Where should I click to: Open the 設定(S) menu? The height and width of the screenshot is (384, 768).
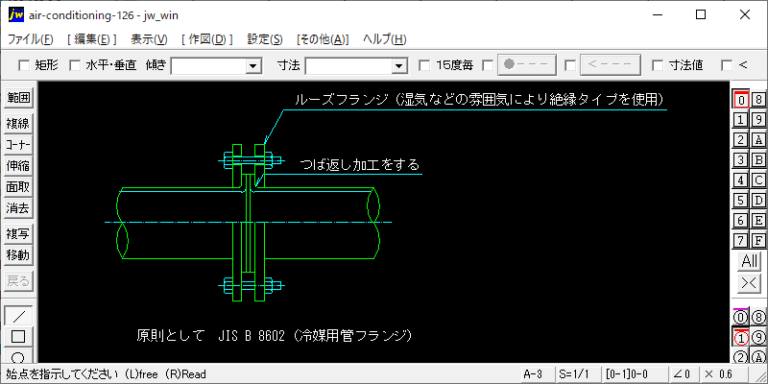pos(264,40)
